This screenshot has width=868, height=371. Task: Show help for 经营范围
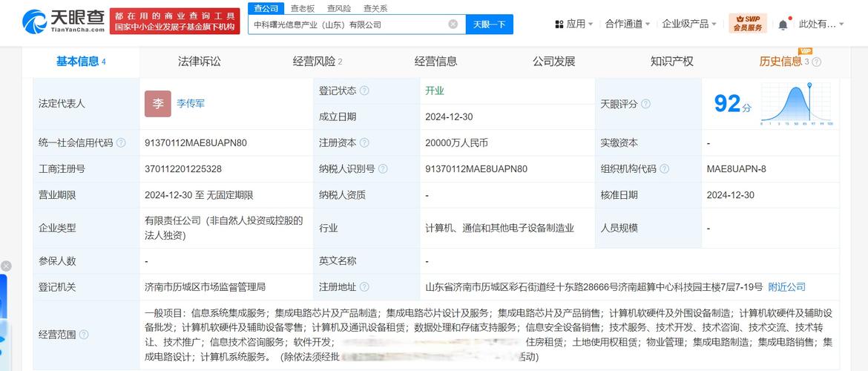click(84, 335)
